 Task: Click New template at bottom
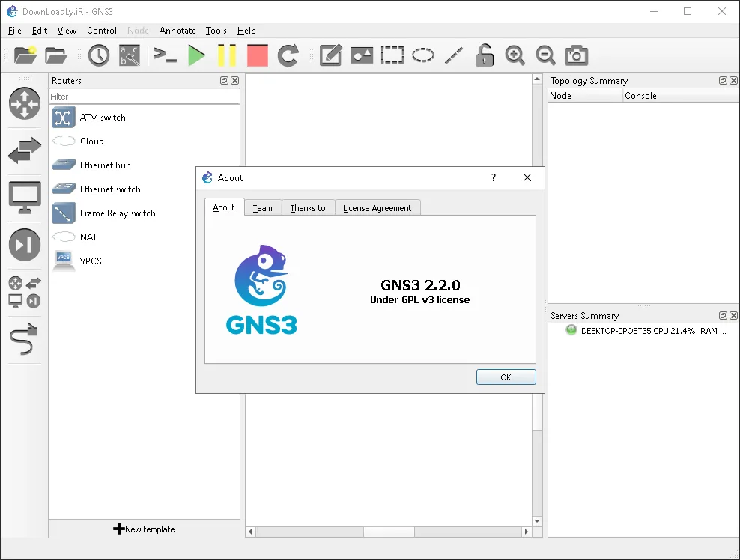click(x=144, y=529)
